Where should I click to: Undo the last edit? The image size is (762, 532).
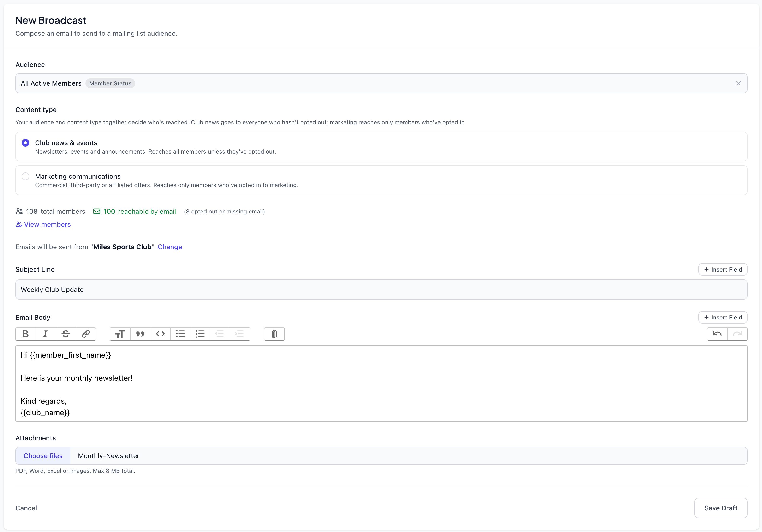[x=717, y=334]
